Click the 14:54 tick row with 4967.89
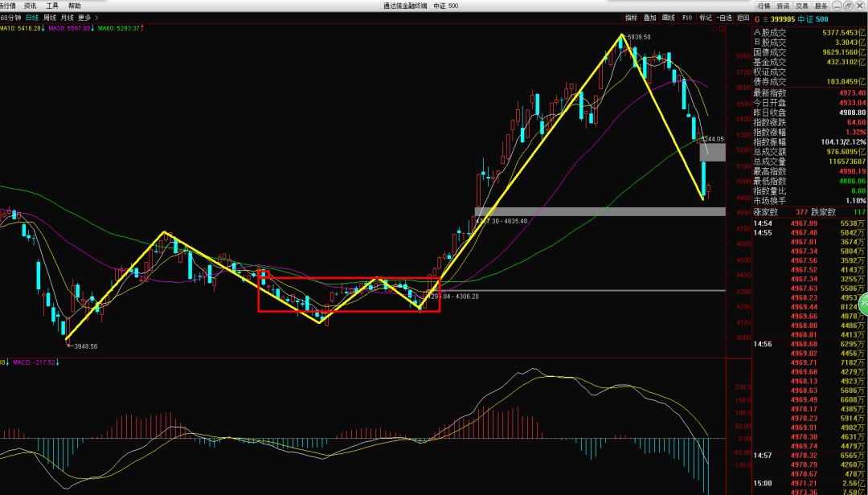868x495 pixels. tap(809, 223)
